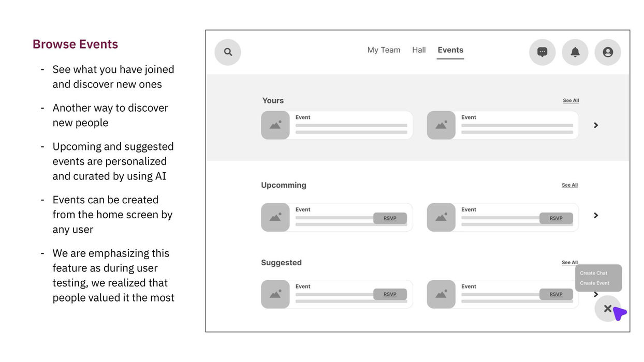Open the chat messages icon
This screenshot has width=644, height=362.
pos(542,52)
